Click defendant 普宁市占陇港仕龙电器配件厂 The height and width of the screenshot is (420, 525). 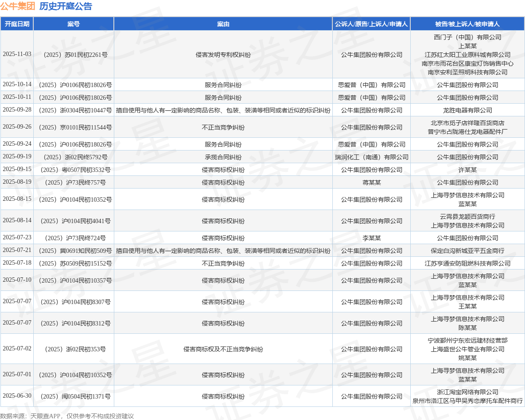point(467,132)
